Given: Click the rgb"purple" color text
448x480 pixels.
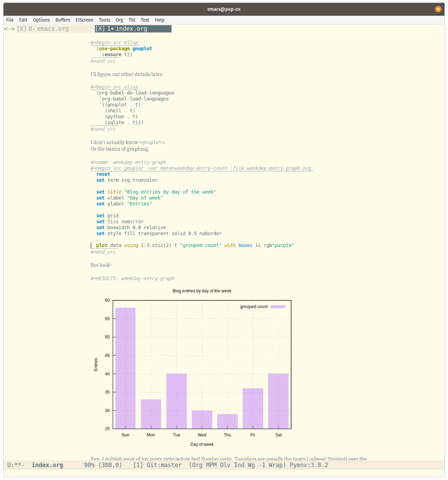Looking at the screenshot, I should pyautogui.click(x=279, y=246).
